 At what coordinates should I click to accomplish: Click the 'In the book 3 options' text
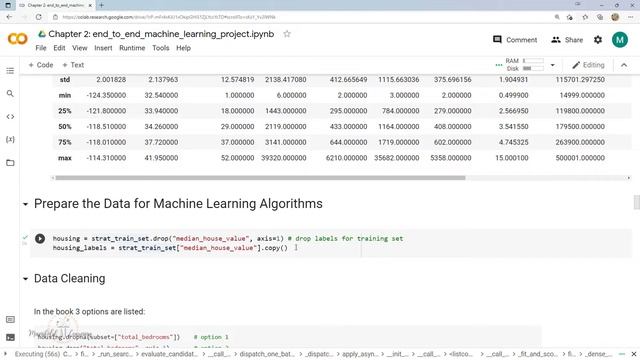coord(89,311)
